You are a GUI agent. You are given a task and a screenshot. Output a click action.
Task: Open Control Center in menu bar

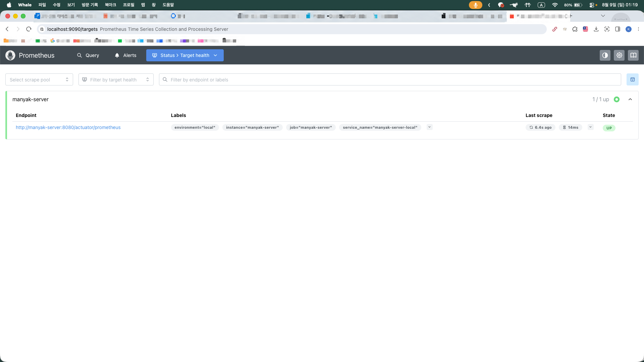(x=592, y=5)
